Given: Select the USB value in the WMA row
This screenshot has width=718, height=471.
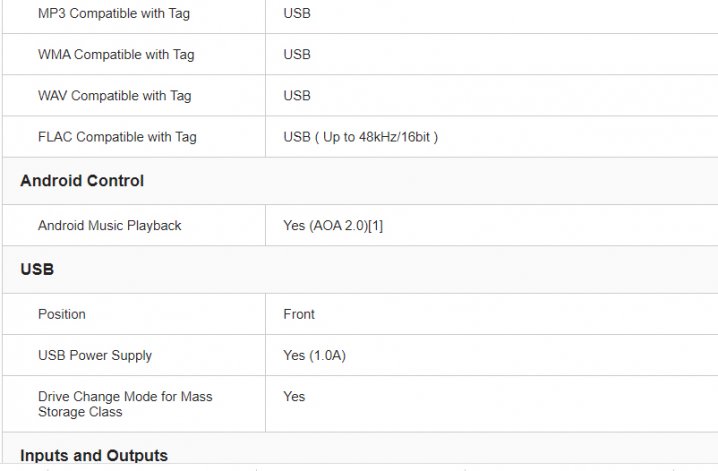Looking at the screenshot, I should (x=297, y=55).
